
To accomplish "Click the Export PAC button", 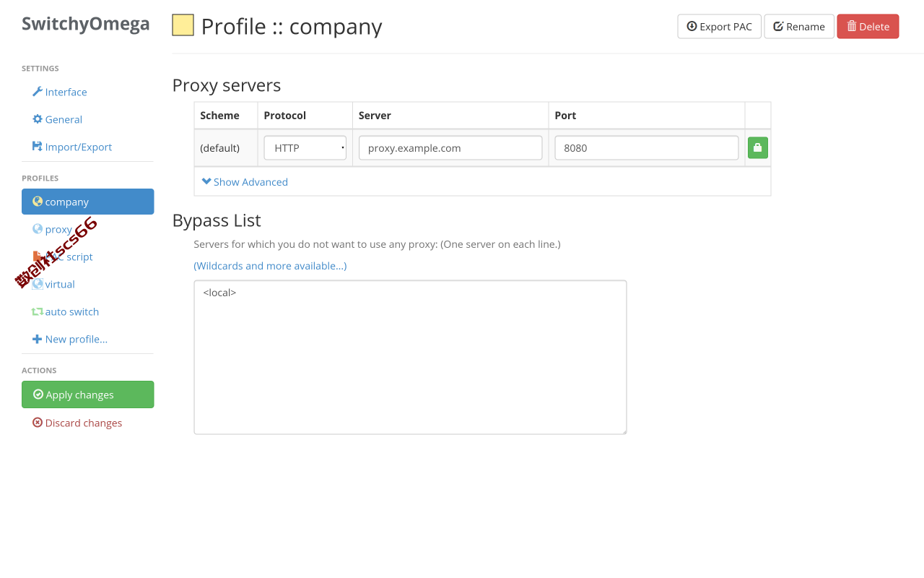I will pos(719,26).
